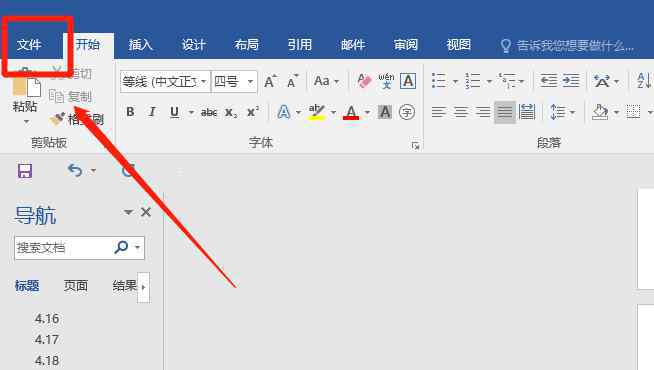
Task: Click the Clear All Formatting eraser icon
Action: (364, 81)
